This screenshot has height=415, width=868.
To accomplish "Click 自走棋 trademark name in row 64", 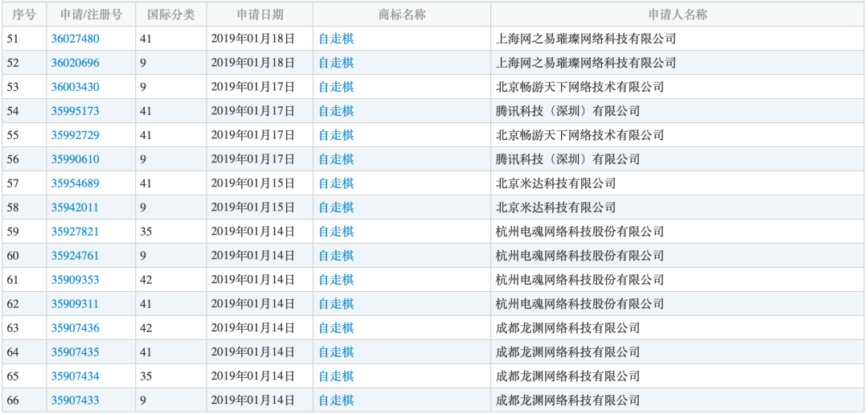I will coord(336,352).
